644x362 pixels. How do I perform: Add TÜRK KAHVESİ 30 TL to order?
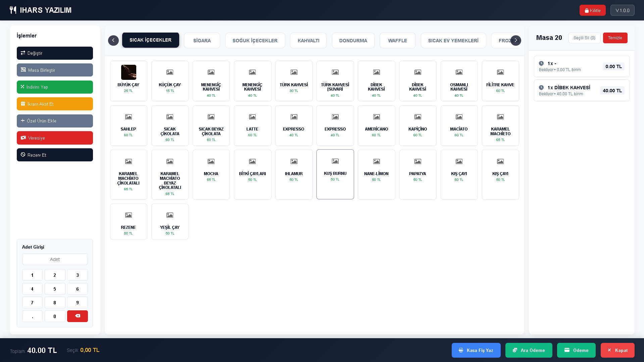pyautogui.click(x=294, y=81)
